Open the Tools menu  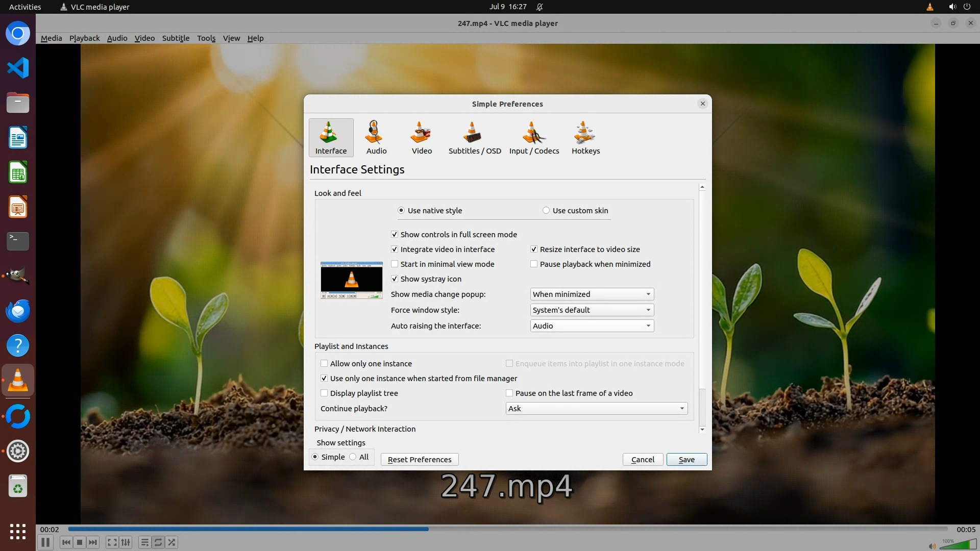[x=206, y=38]
